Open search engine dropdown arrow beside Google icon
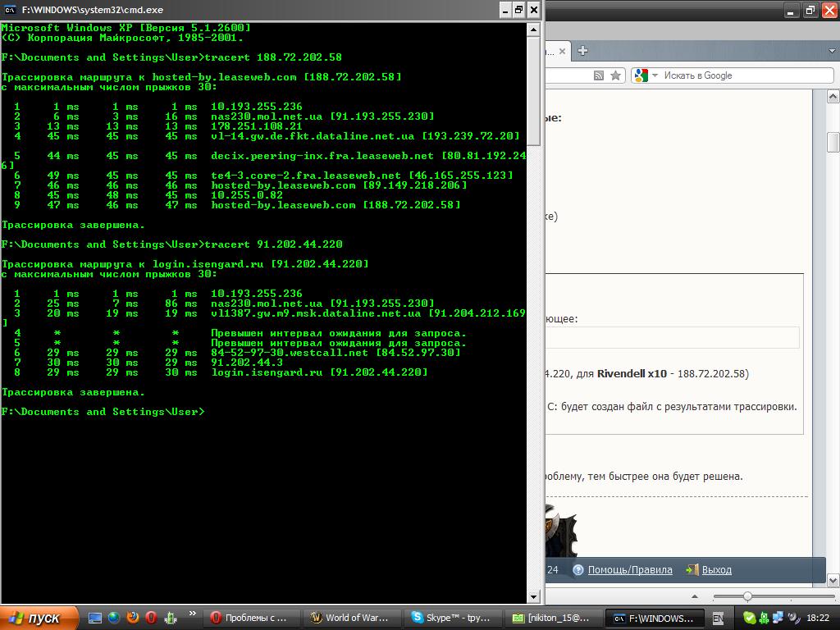The height and width of the screenshot is (630, 840). coord(655,75)
